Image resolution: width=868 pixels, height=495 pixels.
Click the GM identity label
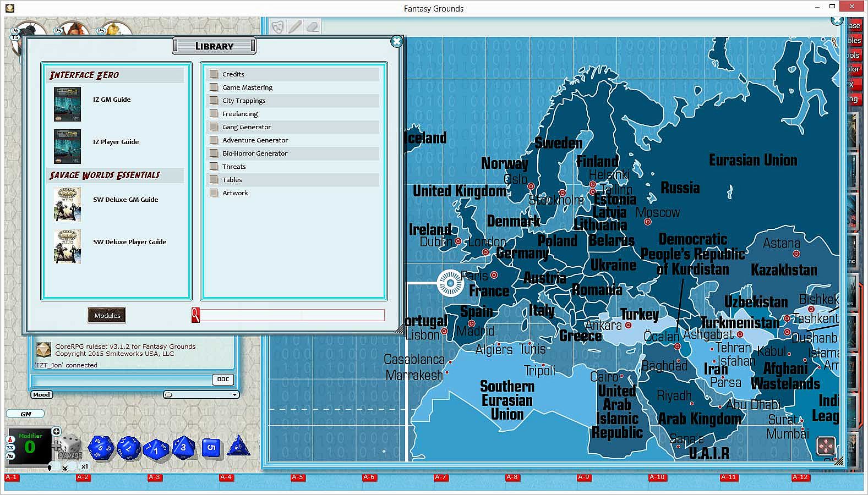click(x=25, y=414)
